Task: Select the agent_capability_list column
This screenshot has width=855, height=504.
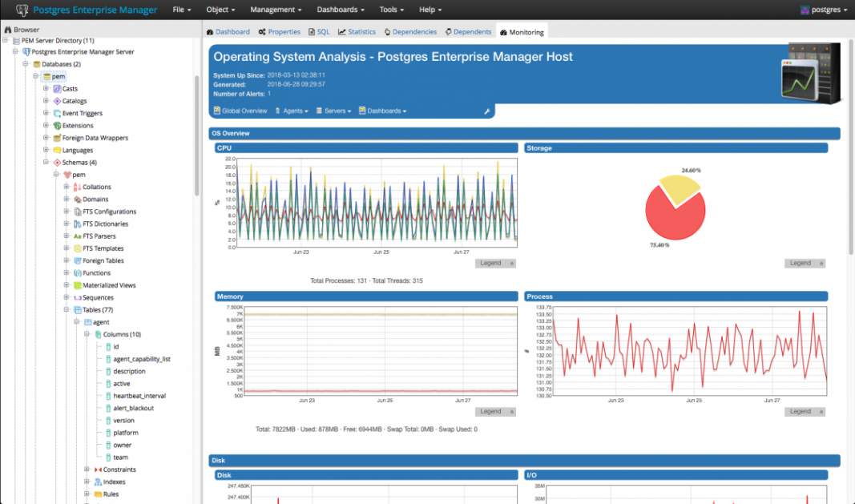Action: [142, 359]
